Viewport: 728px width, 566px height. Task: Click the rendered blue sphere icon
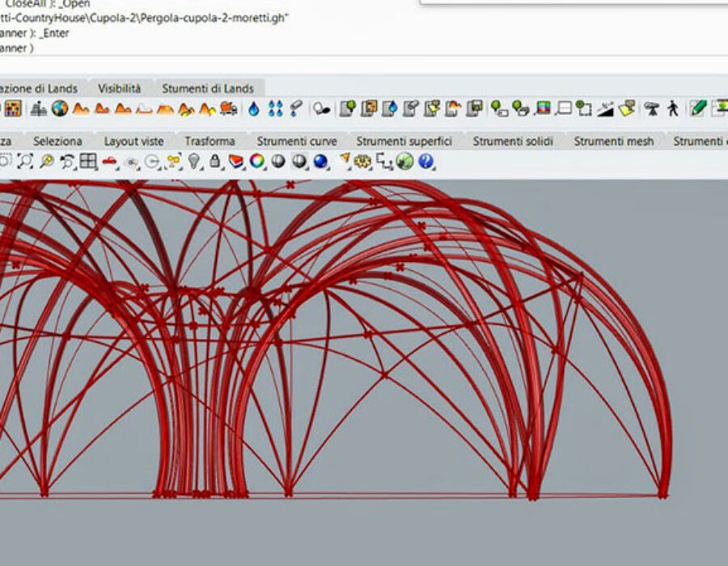[321, 162]
